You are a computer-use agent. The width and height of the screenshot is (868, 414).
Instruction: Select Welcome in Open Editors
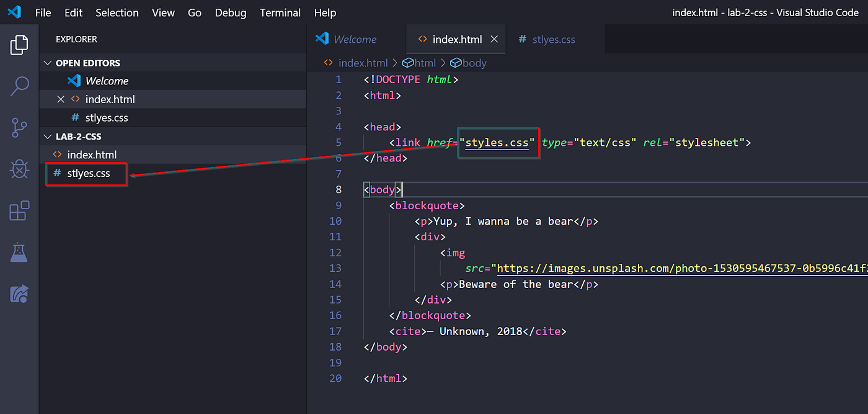[173, 81]
